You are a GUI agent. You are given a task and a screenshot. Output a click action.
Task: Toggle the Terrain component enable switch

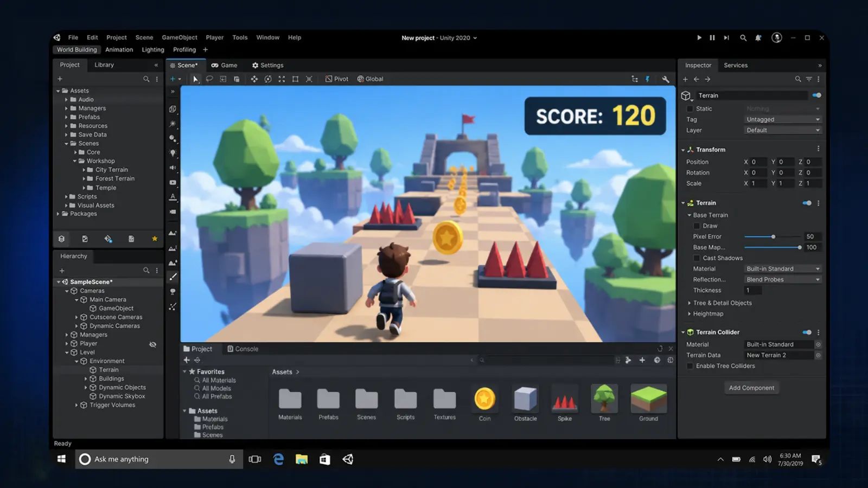807,203
